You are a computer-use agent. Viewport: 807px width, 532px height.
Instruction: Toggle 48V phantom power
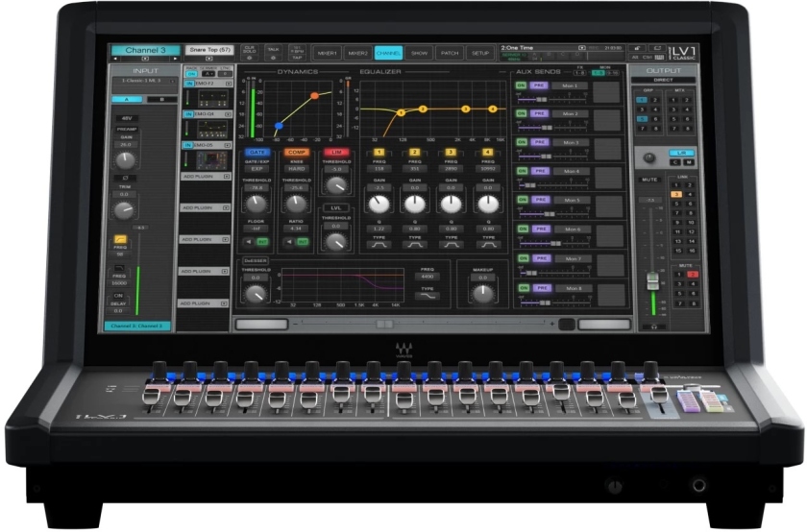[127, 118]
